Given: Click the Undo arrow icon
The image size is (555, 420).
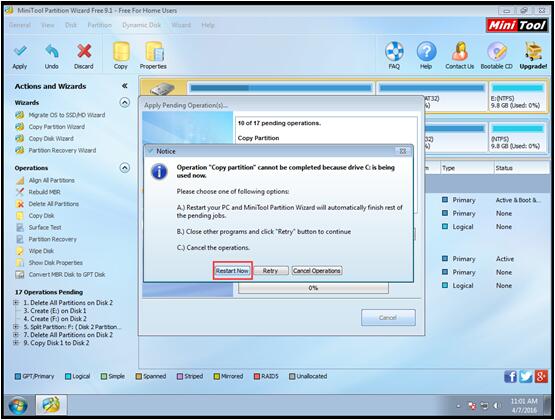Looking at the screenshot, I should [x=52, y=52].
